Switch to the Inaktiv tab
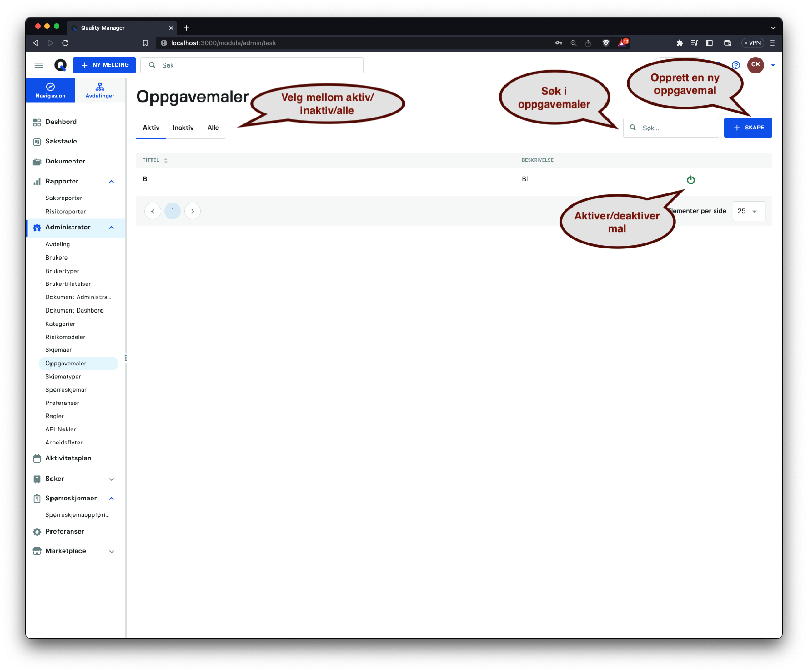Screen dimensions: 808x672 (183, 128)
